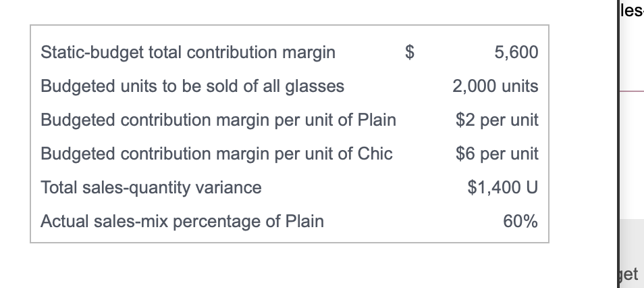Click the "$6 per unit" value
This screenshot has width=644, height=288.
(x=497, y=153)
